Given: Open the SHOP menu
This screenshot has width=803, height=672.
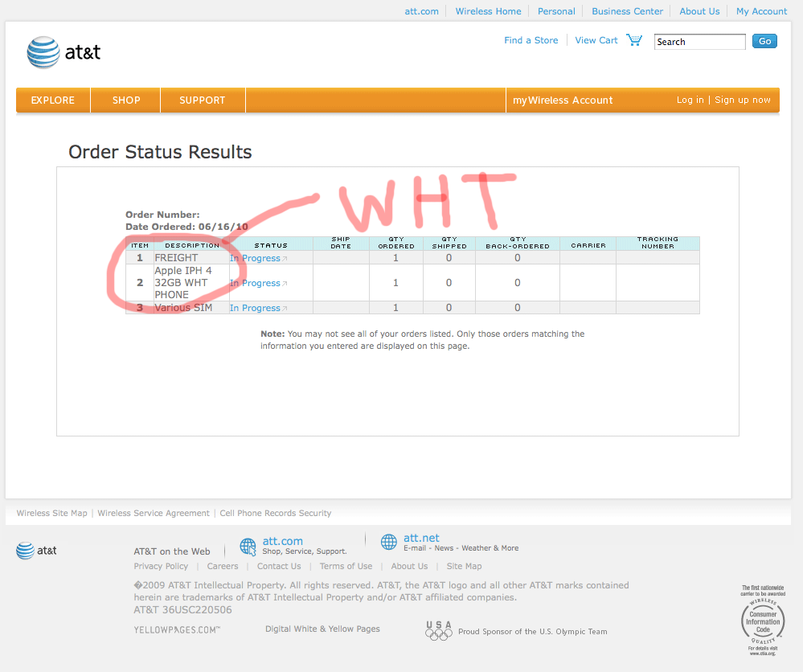Looking at the screenshot, I should tap(126, 100).
